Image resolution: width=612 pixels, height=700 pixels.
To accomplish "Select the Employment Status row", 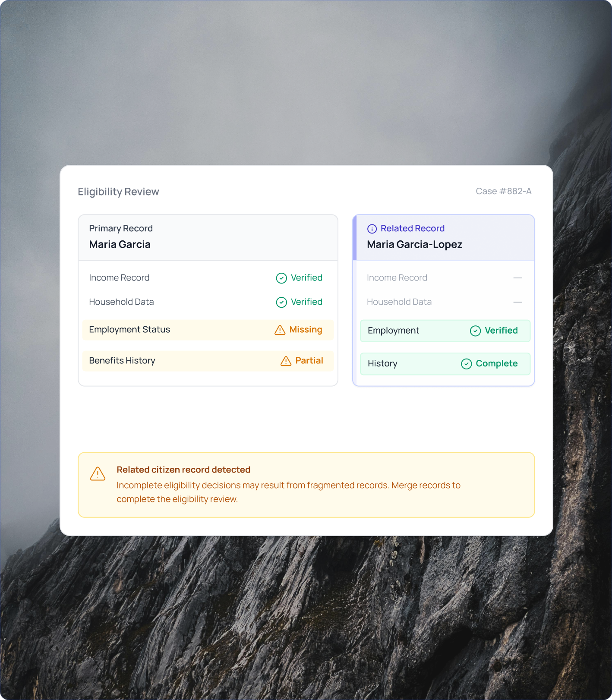I will click(x=208, y=330).
